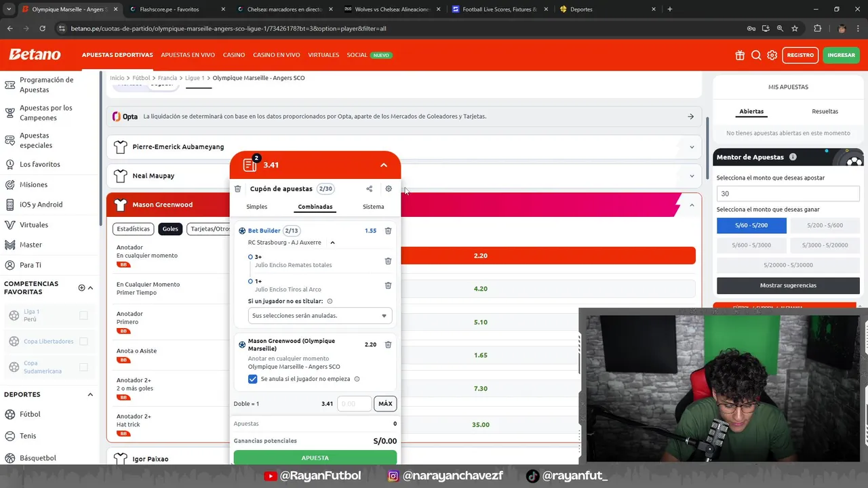Switch coupon to Sistema tab
Screen dimensions: 868x488
click(373, 207)
